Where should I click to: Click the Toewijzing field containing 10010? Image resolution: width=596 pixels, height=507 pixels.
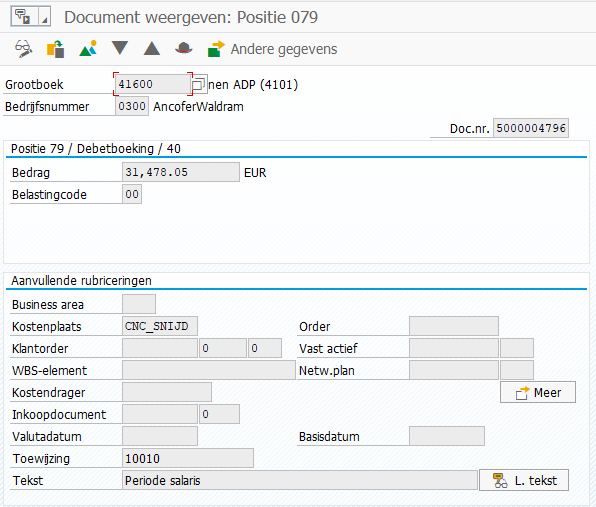pyautogui.click(x=188, y=458)
